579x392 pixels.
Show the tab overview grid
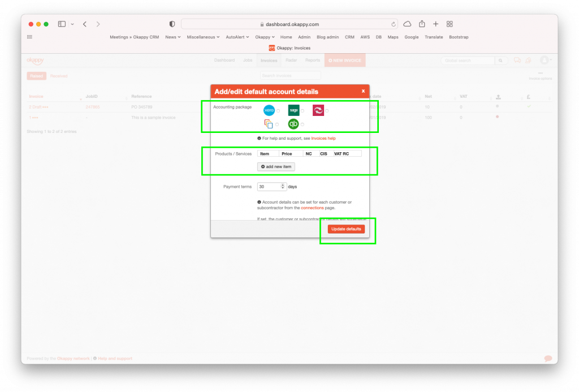(x=450, y=24)
